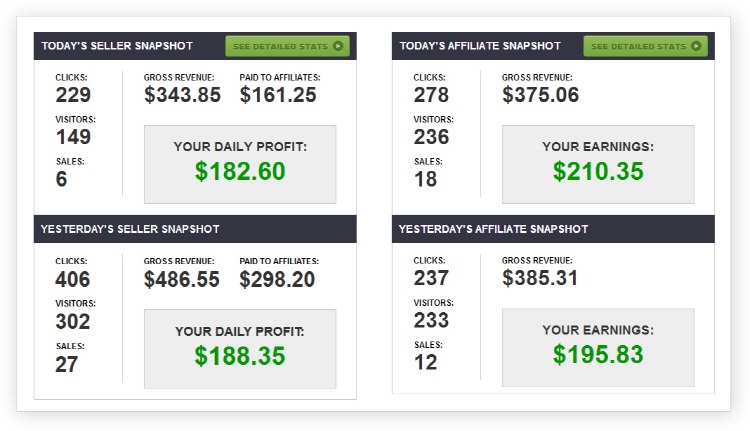Click arrow icon on affiliate See Detailed Stats
Screen dimensions: 750x431
click(x=696, y=46)
